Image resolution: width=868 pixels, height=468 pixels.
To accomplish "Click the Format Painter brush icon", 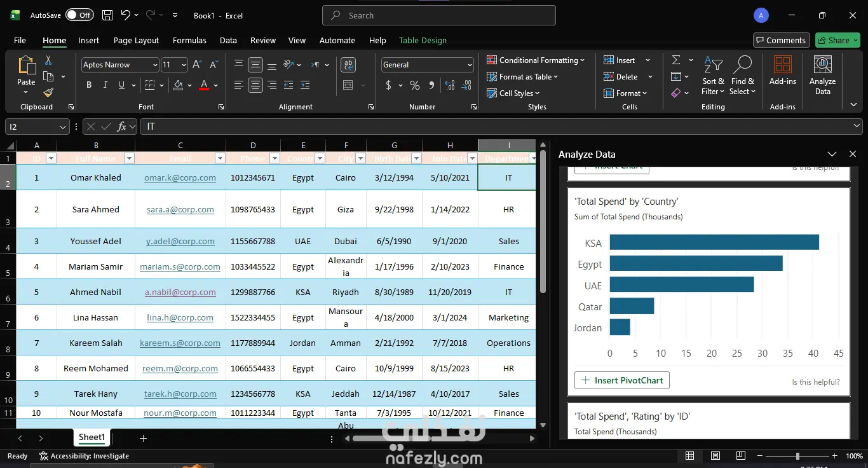I will click(48, 93).
